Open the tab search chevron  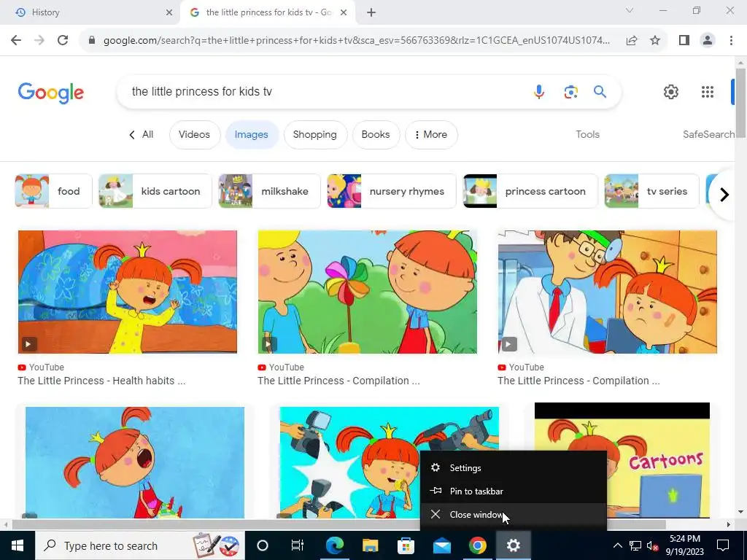point(630,10)
